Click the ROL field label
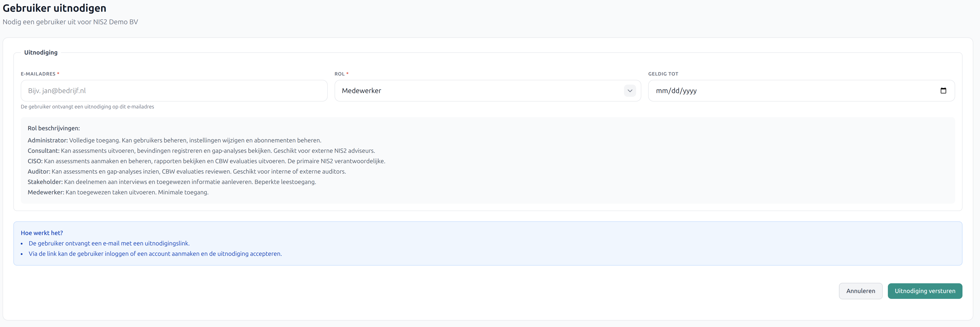Image resolution: width=980 pixels, height=327 pixels. coord(339,74)
